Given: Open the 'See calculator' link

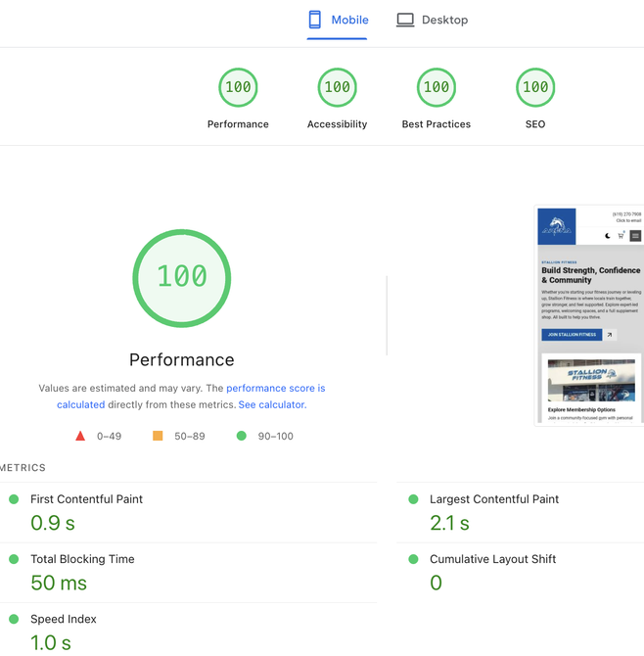Looking at the screenshot, I should [272, 404].
